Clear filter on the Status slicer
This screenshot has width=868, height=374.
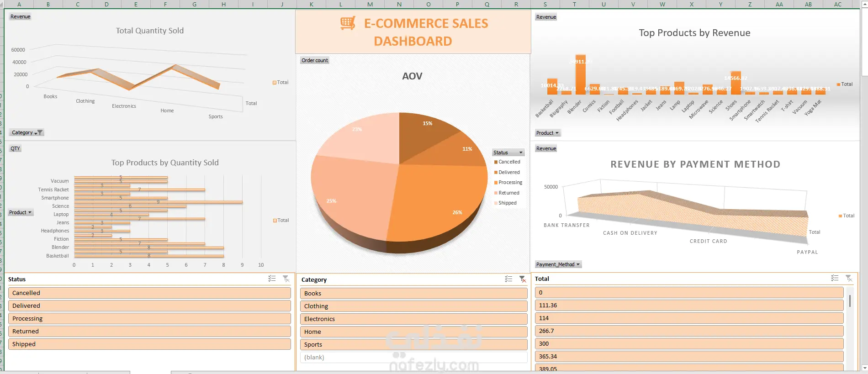coord(286,279)
